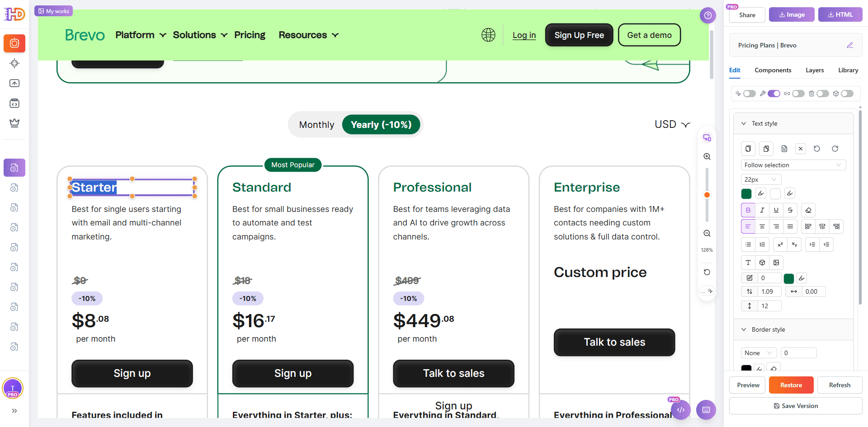Click the orange Restore button
The width and height of the screenshot is (868, 427).
(x=791, y=385)
